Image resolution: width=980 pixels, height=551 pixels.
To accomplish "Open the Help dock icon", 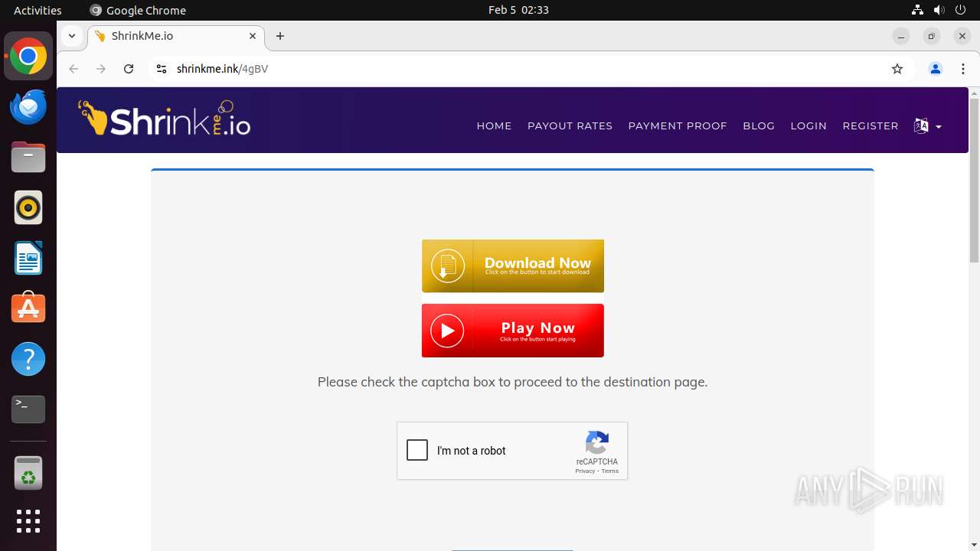I will (x=28, y=359).
